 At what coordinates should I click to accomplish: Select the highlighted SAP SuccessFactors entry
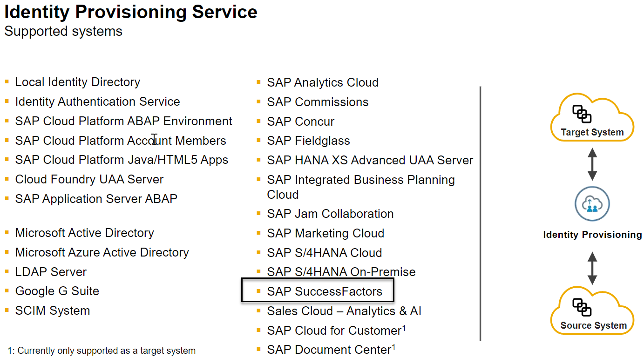(x=318, y=290)
